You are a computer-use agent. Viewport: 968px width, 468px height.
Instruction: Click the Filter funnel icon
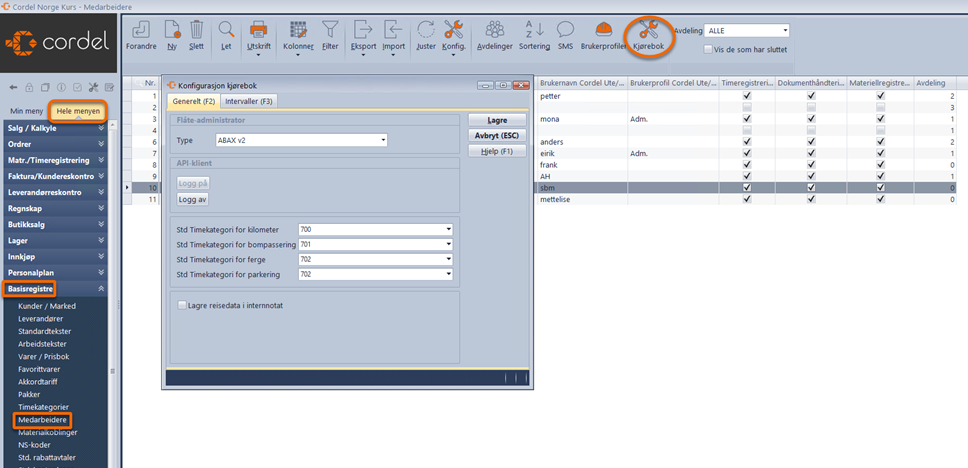coord(330,30)
